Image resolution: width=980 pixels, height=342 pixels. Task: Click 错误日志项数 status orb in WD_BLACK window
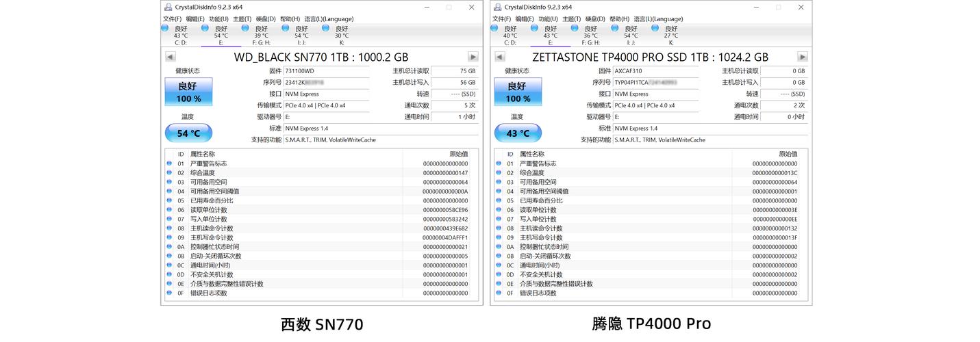(169, 293)
